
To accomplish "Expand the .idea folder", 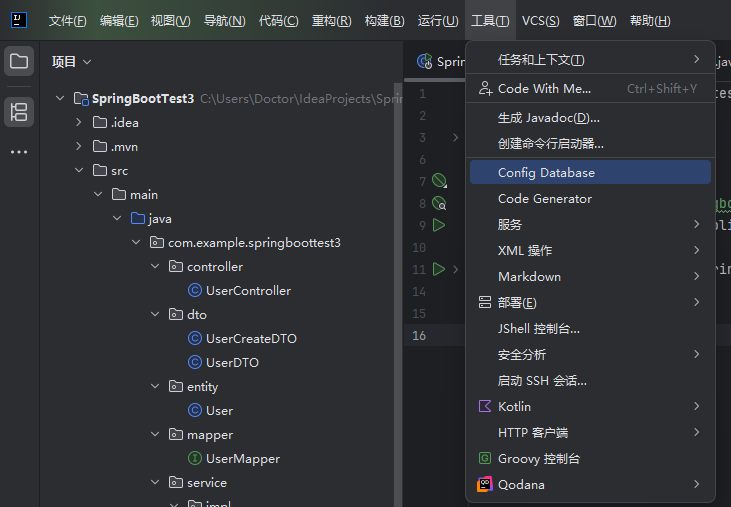I will (x=79, y=123).
